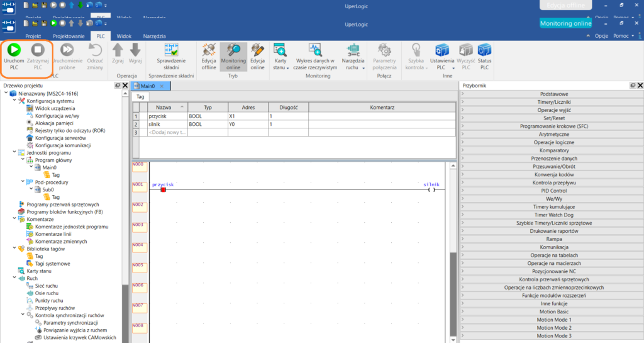The width and height of the screenshot is (644, 343).
Task: Click the Uruchom PLC green start icon
Action: 14,50
